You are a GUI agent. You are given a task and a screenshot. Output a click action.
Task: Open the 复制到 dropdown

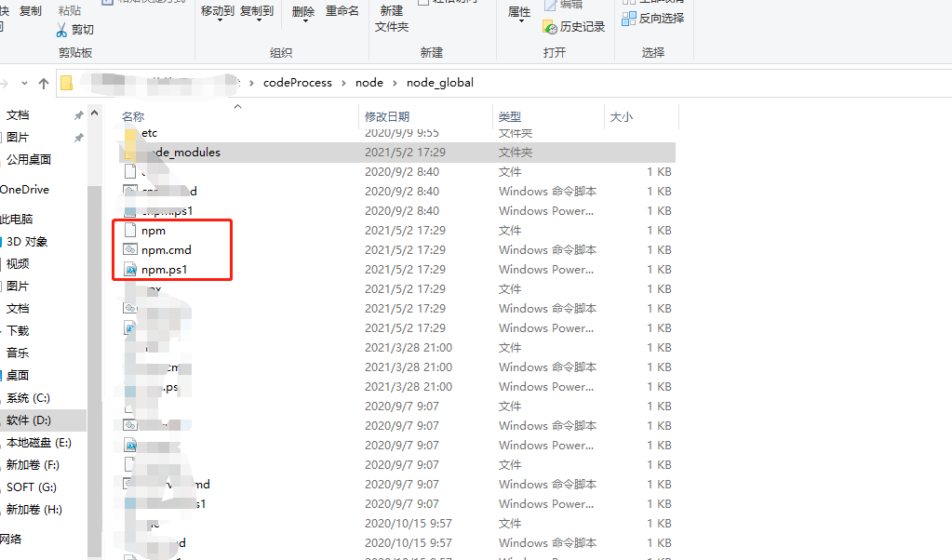[257, 13]
